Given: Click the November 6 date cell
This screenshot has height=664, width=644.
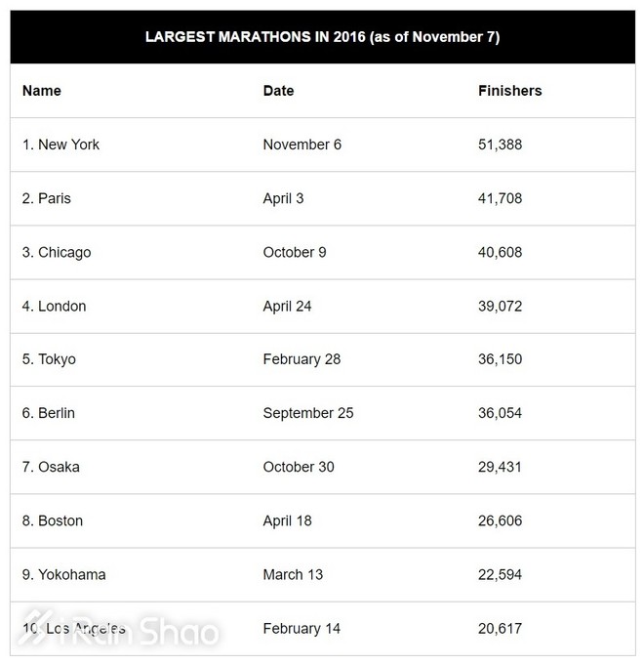Looking at the screenshot, I should tap(302, 145).
